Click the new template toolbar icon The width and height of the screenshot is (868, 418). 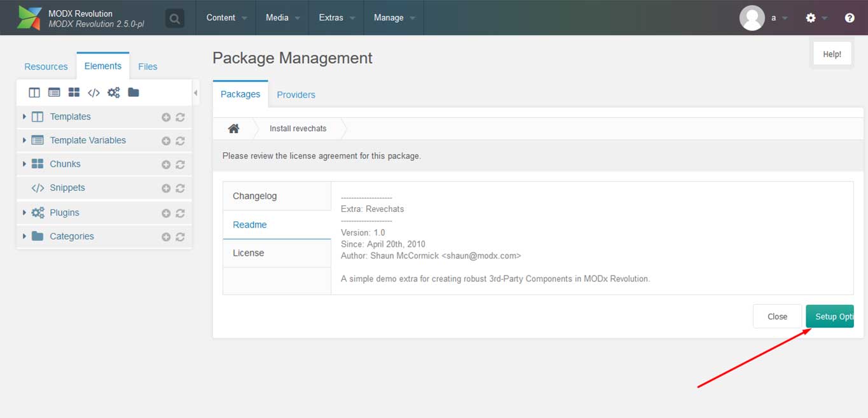[34, 93]
